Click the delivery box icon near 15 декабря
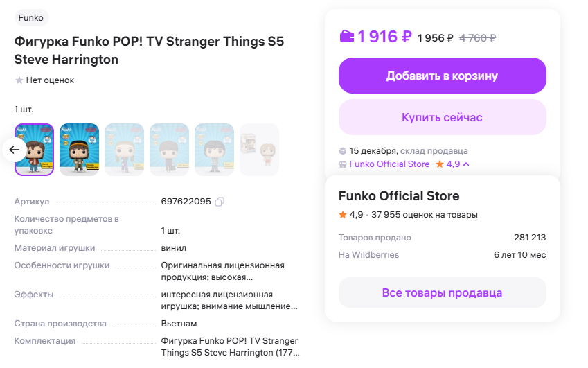The height and width of the screenshot is (368, 588). pos(342,150)
